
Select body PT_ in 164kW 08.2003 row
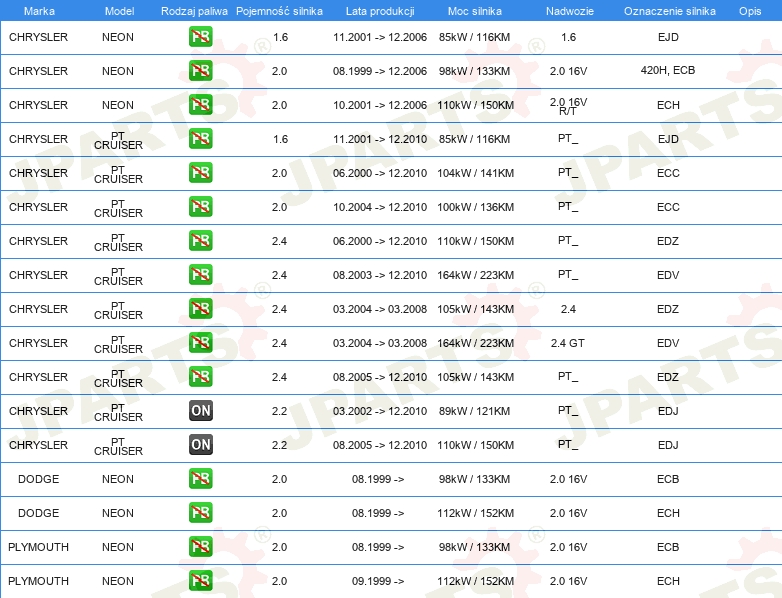568,274
